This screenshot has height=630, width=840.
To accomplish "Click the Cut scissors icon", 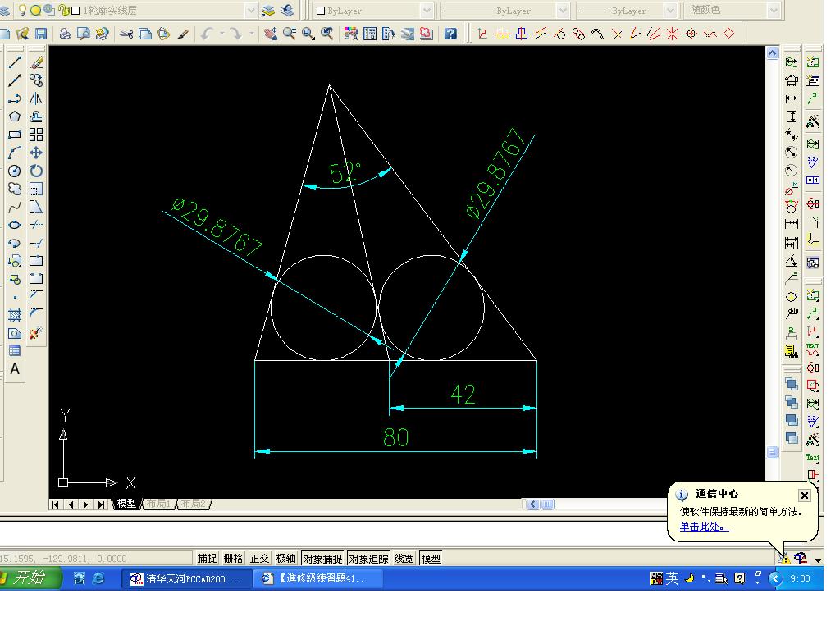I will click(126, 34).
